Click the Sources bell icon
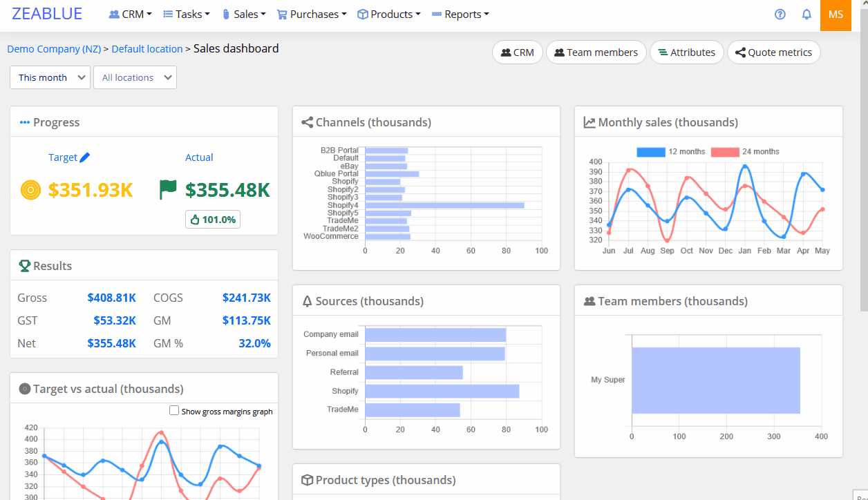This screenshot has height=500, width=868. coord(308,301)
